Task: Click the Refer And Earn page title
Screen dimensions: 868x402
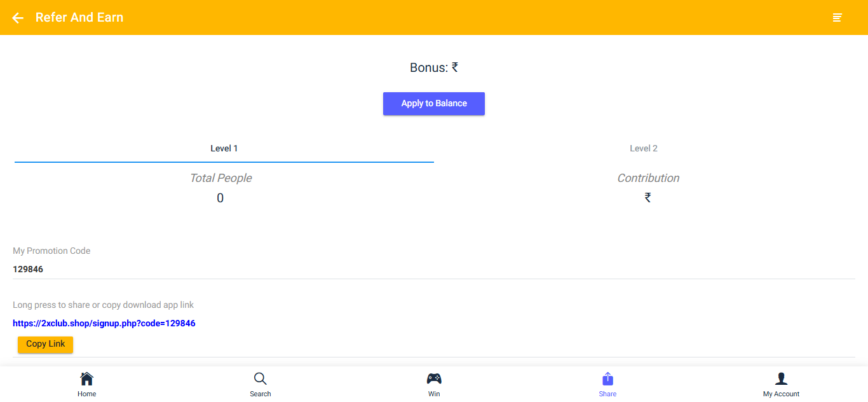Action: (79, 18)
